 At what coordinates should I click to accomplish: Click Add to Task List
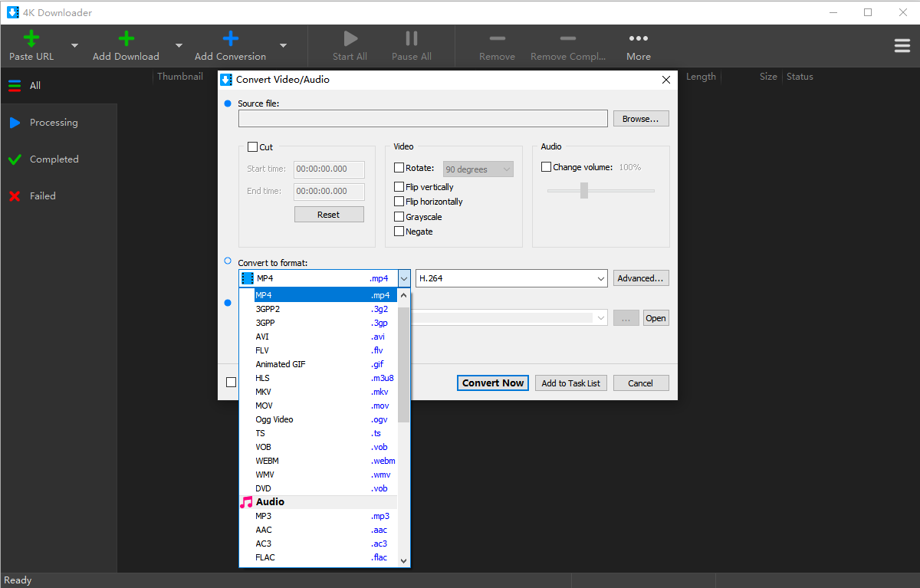pyautogui.click(x=571, y=383)
